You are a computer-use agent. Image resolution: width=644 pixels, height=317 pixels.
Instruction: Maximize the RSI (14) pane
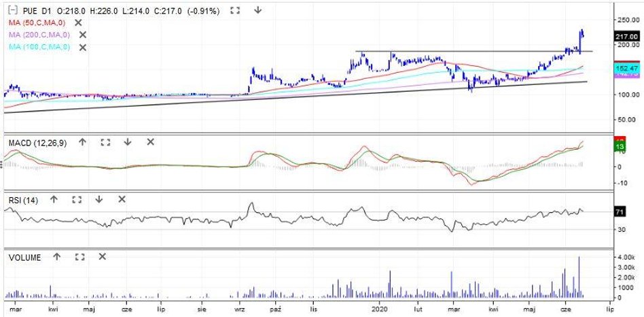tap(76, 199)
